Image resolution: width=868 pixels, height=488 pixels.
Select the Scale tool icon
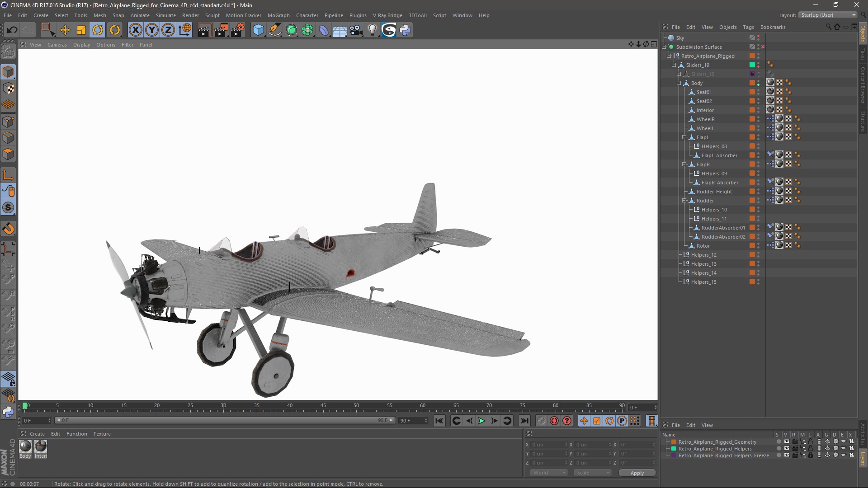81,30
